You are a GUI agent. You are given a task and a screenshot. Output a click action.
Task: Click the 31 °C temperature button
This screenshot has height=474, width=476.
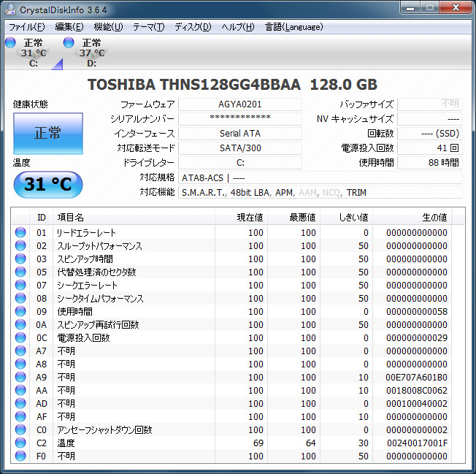48,185
